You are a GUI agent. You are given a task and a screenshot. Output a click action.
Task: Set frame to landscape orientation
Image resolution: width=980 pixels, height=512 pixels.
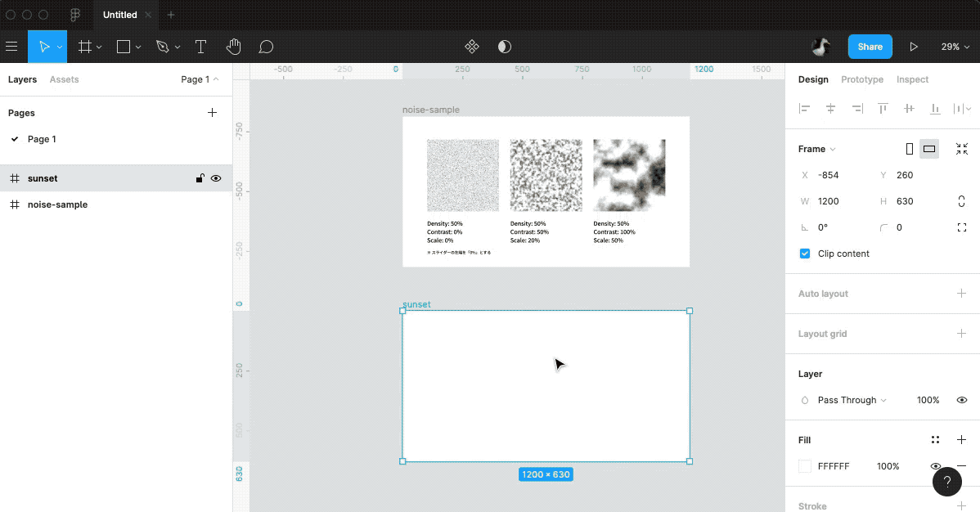(x=929, y=149)
